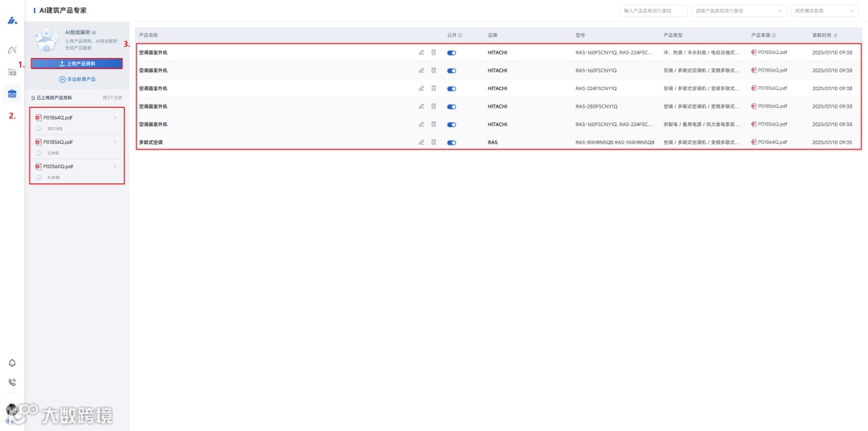Open the product type filter dropdown

(739, 11)
